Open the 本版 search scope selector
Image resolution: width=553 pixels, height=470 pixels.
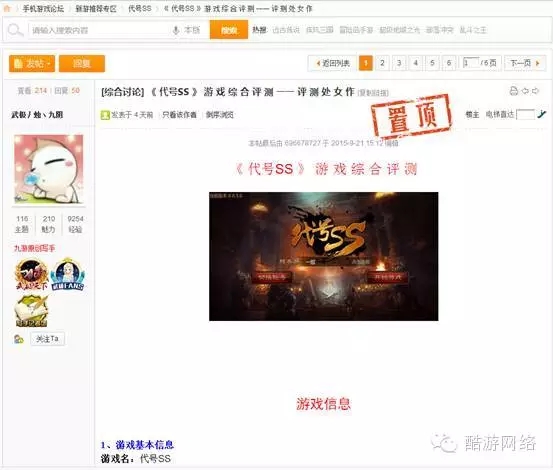tap(192, 30)
